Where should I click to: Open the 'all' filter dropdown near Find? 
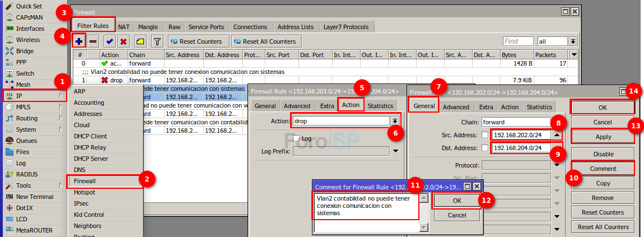coord(573,41)
